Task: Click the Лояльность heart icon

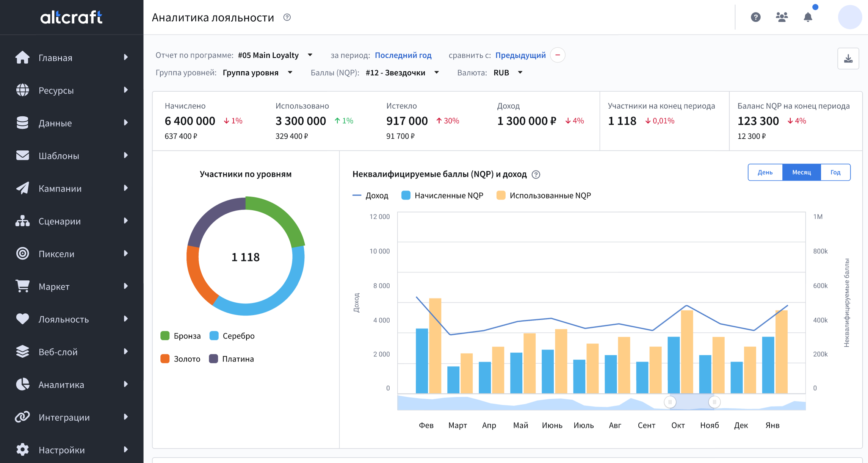Action: (x=22, y=319)
